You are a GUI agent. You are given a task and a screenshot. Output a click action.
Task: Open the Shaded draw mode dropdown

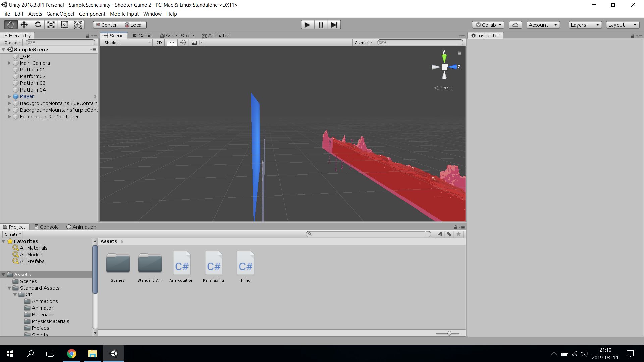[127, 42]
